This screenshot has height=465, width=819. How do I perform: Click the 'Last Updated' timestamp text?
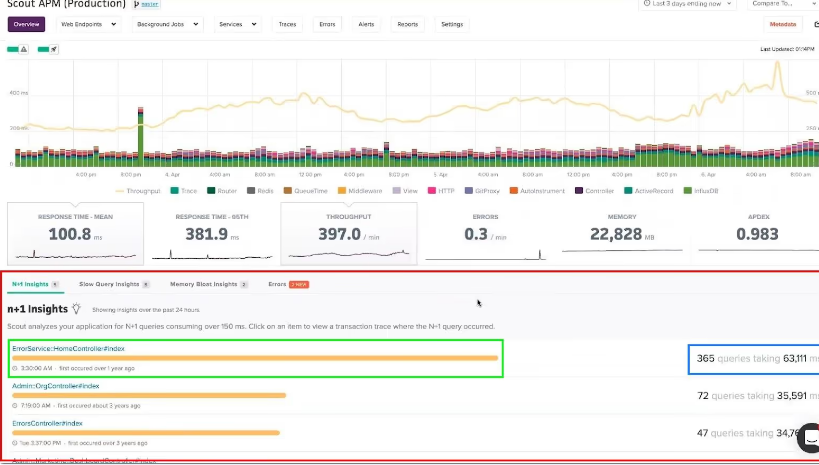pos(787,49)
